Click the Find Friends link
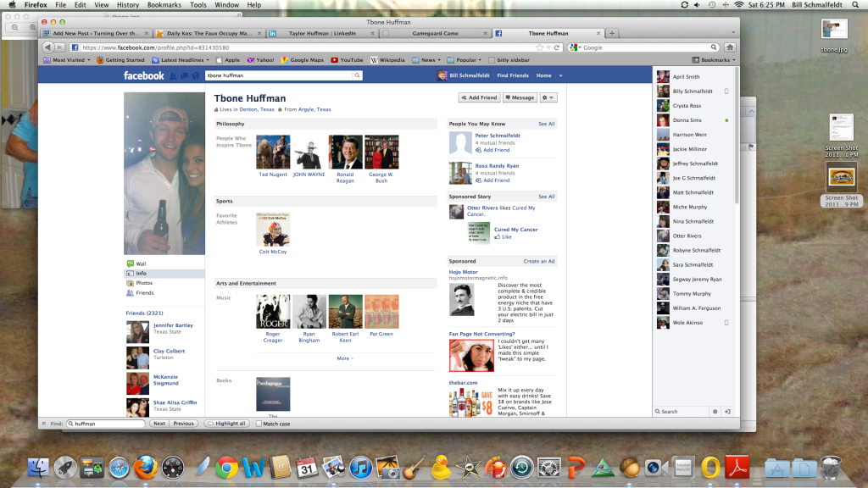Viewport: 868px width, 488px height. (513, 75)
